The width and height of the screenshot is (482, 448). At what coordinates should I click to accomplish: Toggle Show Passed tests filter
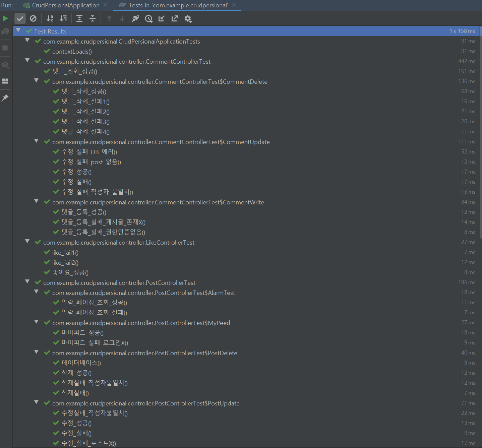(x=20, y=18)
